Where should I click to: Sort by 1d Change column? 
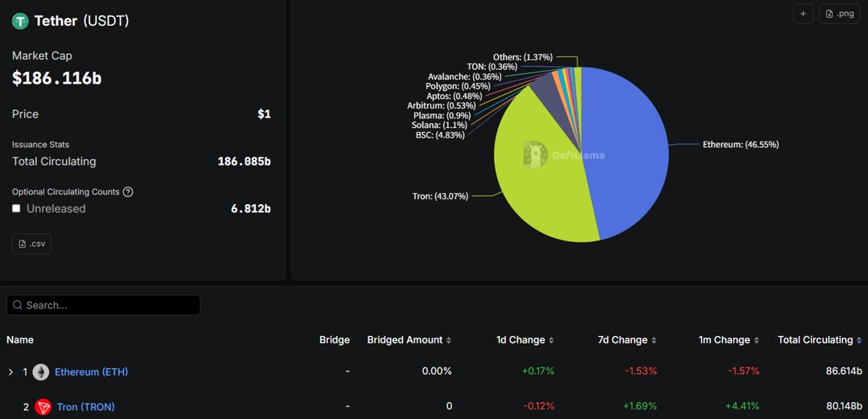(x=525, y=340)
